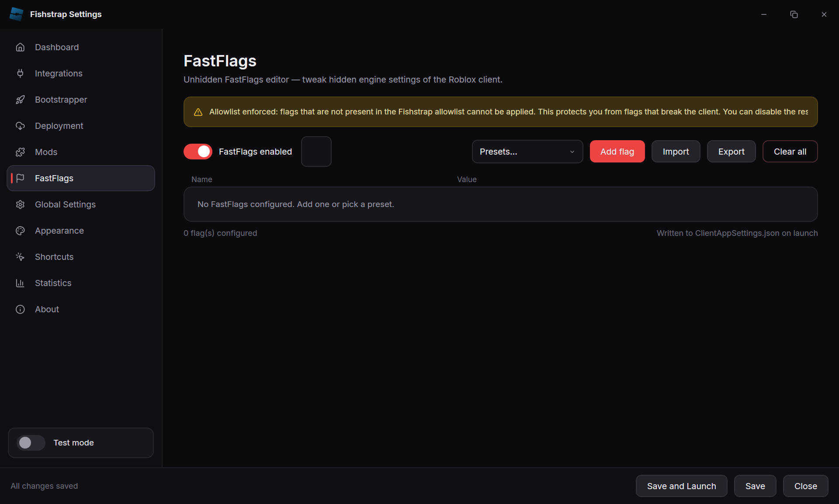Click 'Written to ClientAppSettings.json on launch' text

[737, 233]
